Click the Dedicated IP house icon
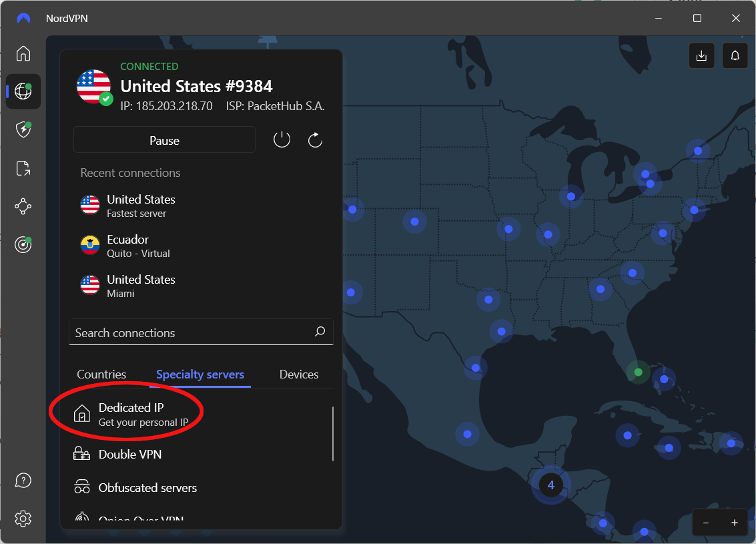756x544 pixels. click(81, 414)
